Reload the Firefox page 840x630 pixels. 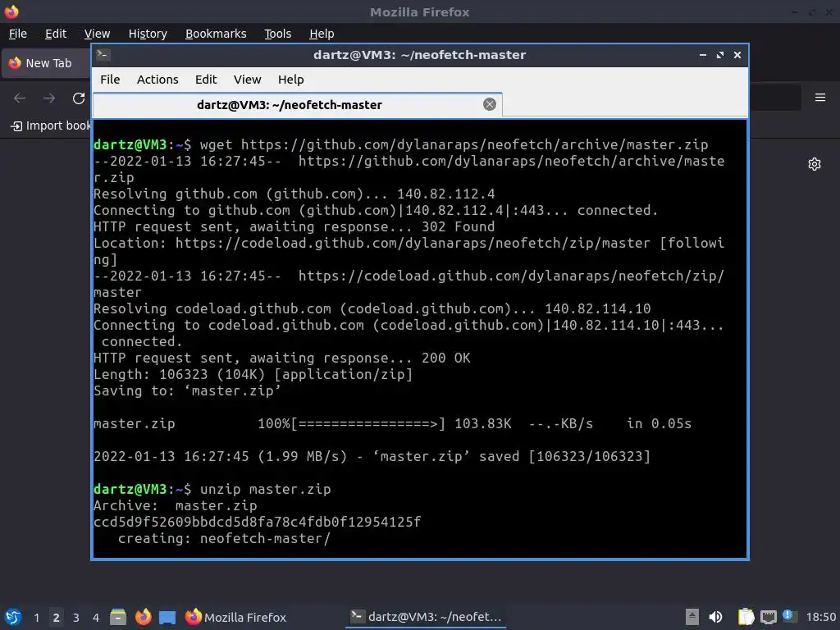pos(79,98)
